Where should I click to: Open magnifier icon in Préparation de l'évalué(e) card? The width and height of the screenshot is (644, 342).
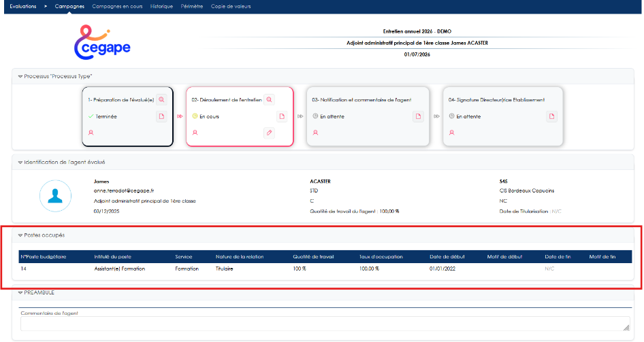tap(161, 100)
